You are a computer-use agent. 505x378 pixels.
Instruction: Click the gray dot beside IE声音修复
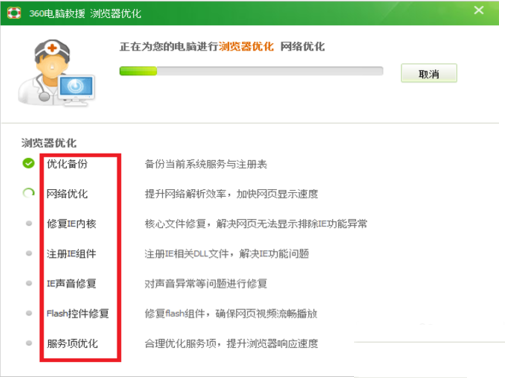[x=29, y=283]
